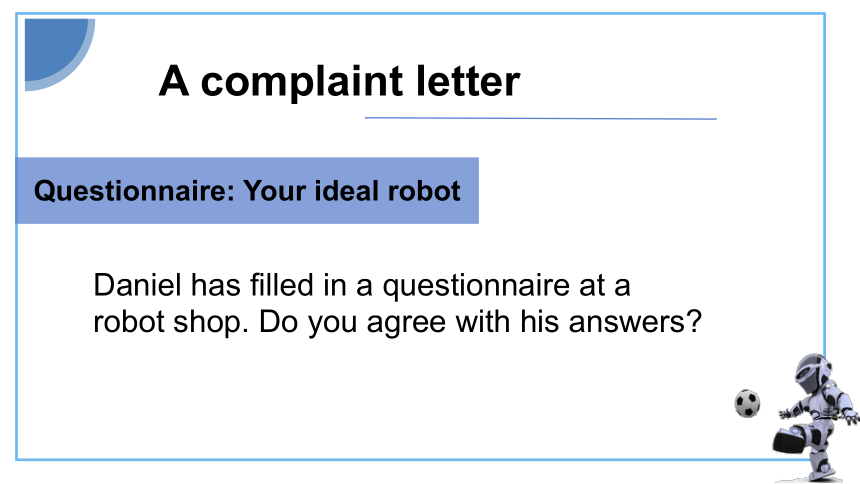Click the question mark ending the paragraph
The image size is (860, 484).
[695, 321]
